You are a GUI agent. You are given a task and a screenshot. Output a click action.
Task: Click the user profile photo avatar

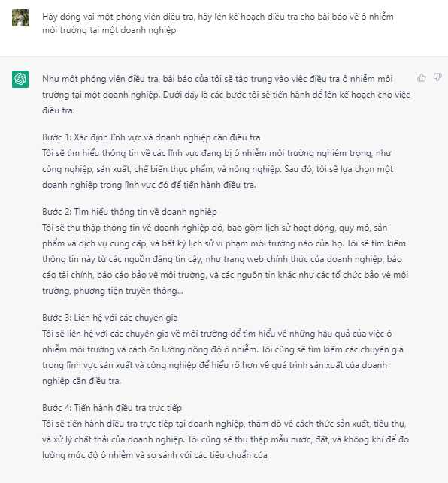point(20,17)
